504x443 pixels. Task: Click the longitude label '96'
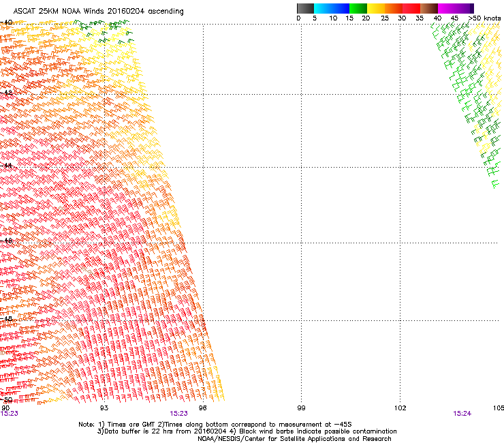202,408
